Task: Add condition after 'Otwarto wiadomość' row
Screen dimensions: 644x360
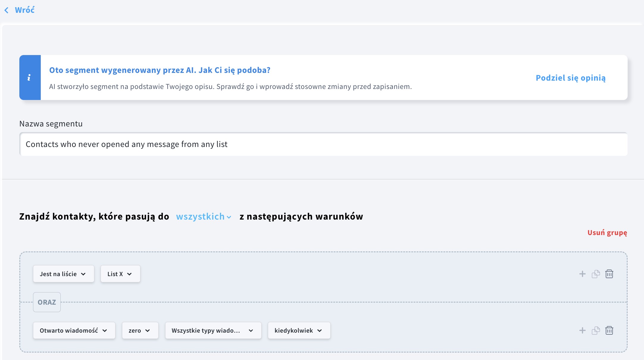Action: point(582,331)
